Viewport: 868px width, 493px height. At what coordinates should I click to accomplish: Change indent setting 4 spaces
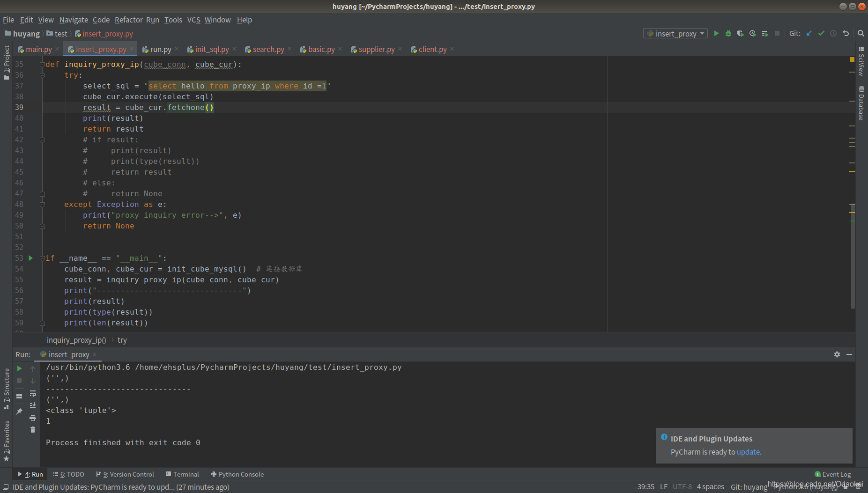[x=710, y=487]
